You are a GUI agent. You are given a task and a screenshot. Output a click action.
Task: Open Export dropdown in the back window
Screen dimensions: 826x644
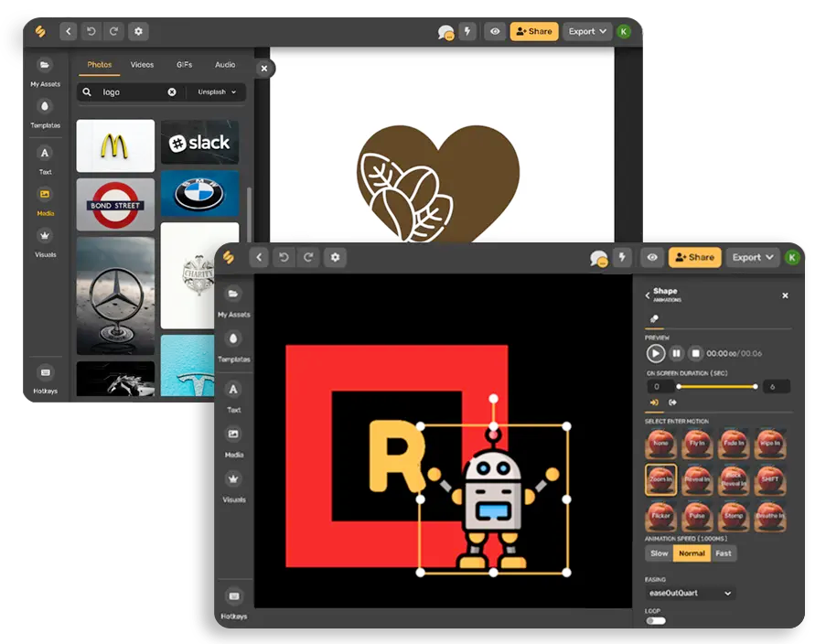point(587,32)
